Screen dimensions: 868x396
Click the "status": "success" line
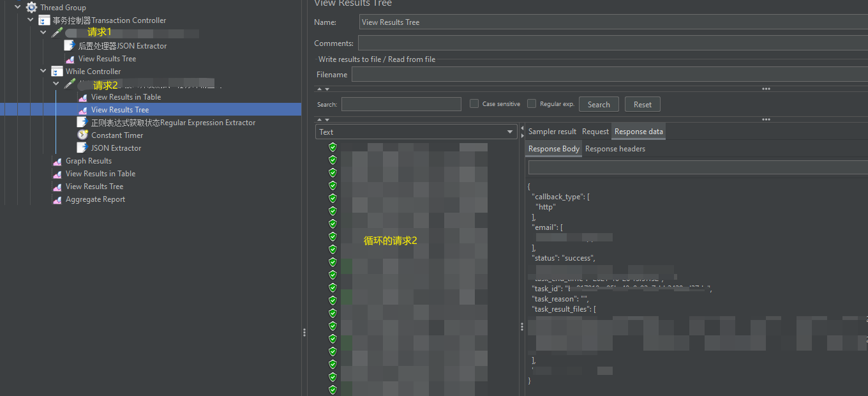(x=564, y=258)
